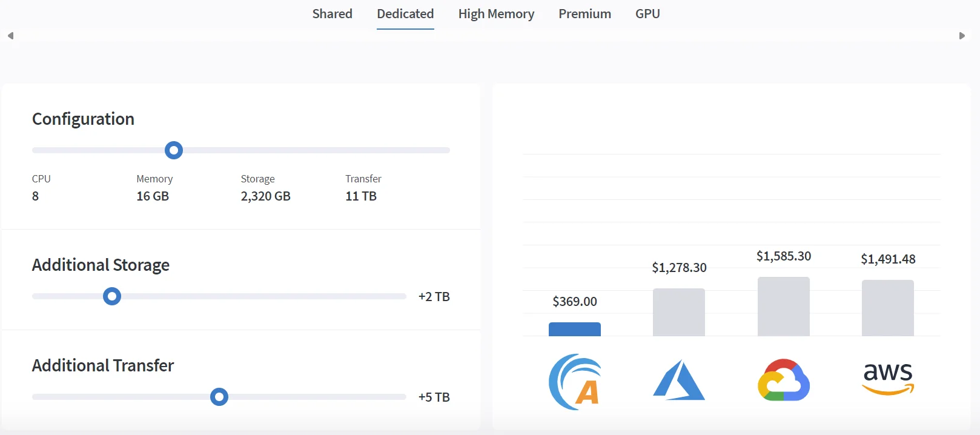
Task: Switch to the Shared plan tab
Action: pyautogui.click(x=332, y=14)
